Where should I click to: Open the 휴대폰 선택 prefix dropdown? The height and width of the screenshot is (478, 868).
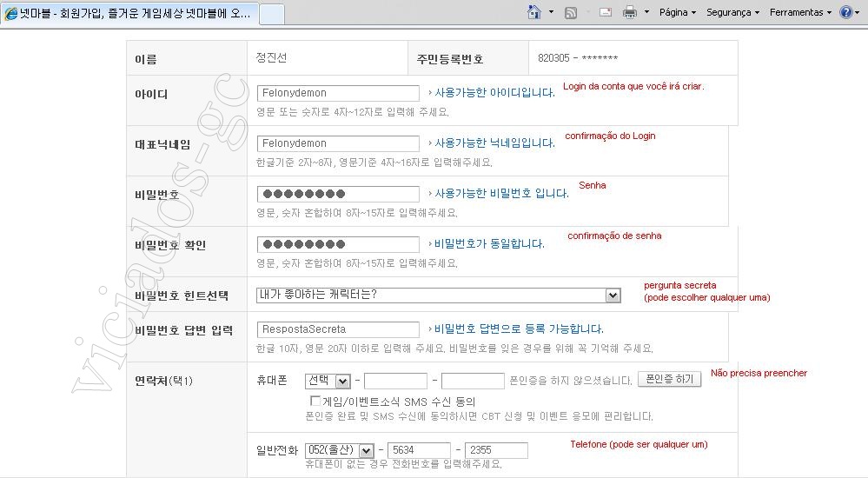[x=328, y=381]
